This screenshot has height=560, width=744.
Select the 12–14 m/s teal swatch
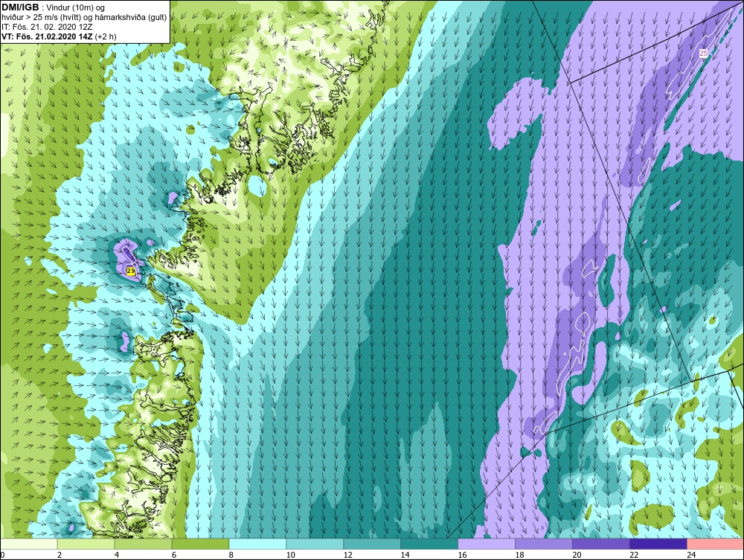pyautogui.click(x=372, y=544)
